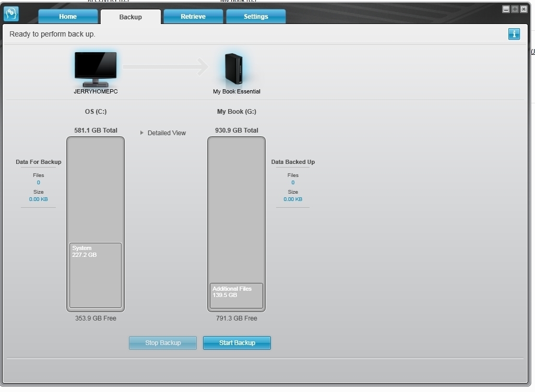Click the Data For Backup size value
This screenshot has width=535, height=392.
38,199
